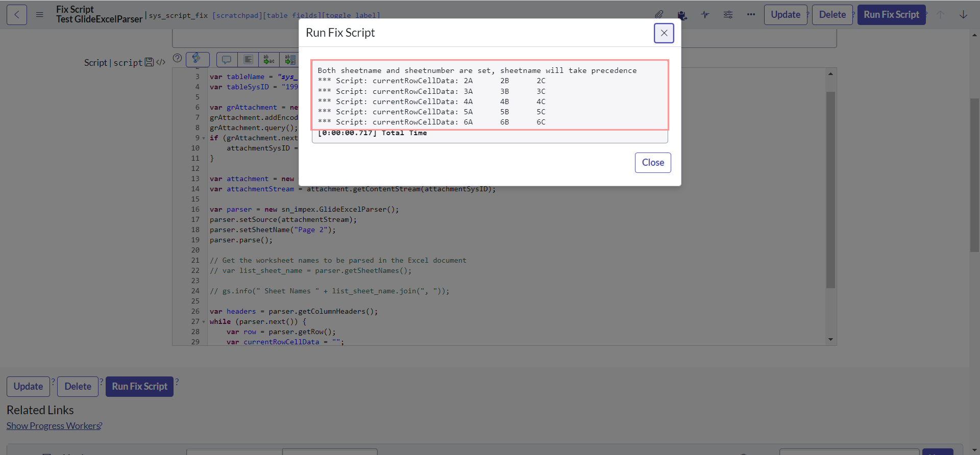Click code line var headers = parser.getColumnHeaders()
The width and height of the screenshot is (980, 455).
(x=293, y=312)
